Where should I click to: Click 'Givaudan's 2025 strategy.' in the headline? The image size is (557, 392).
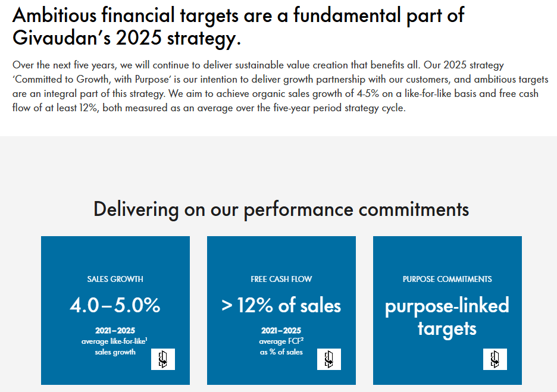(126, 39)
